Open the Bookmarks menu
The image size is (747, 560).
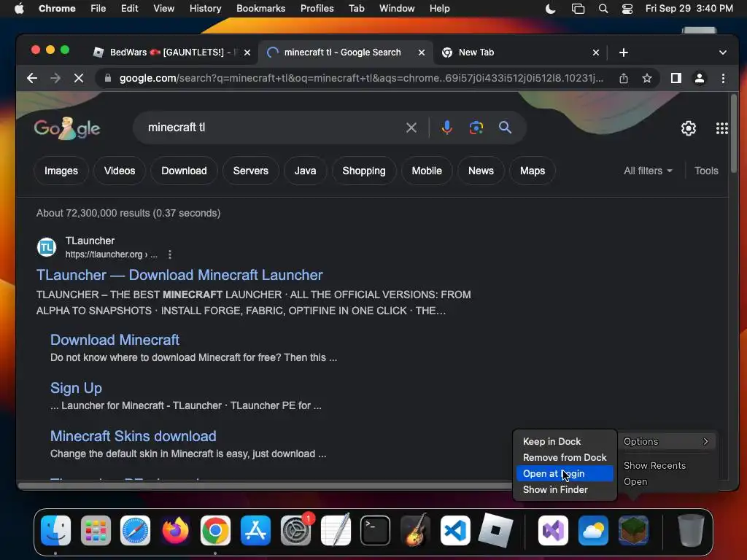(260, 9)
